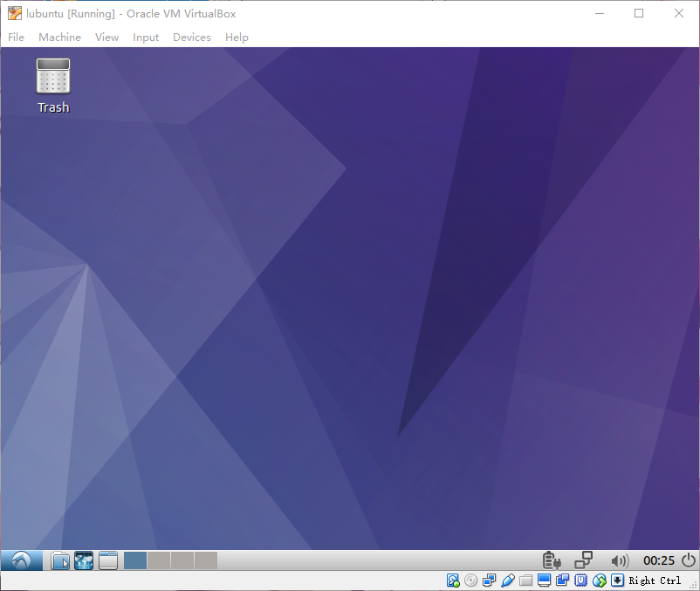Click the power logout button in panel

click(x=689, y=560)
